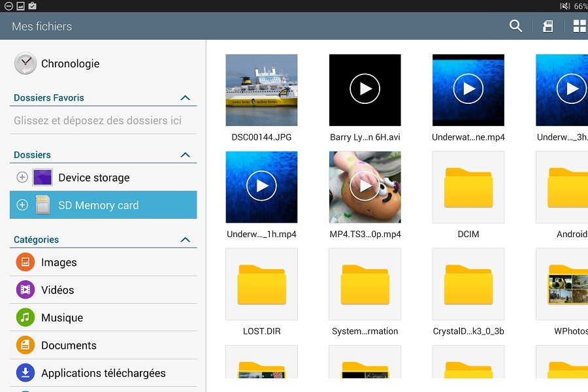Click the picture notification icon in status bar
This screenshot has width=588, height=392.
tap(21, 6)
